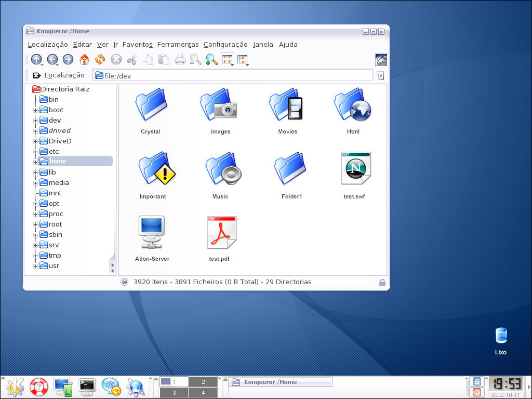Expand the boot tree node
This screenshot has width=532, height=399.
pos(35,110)
